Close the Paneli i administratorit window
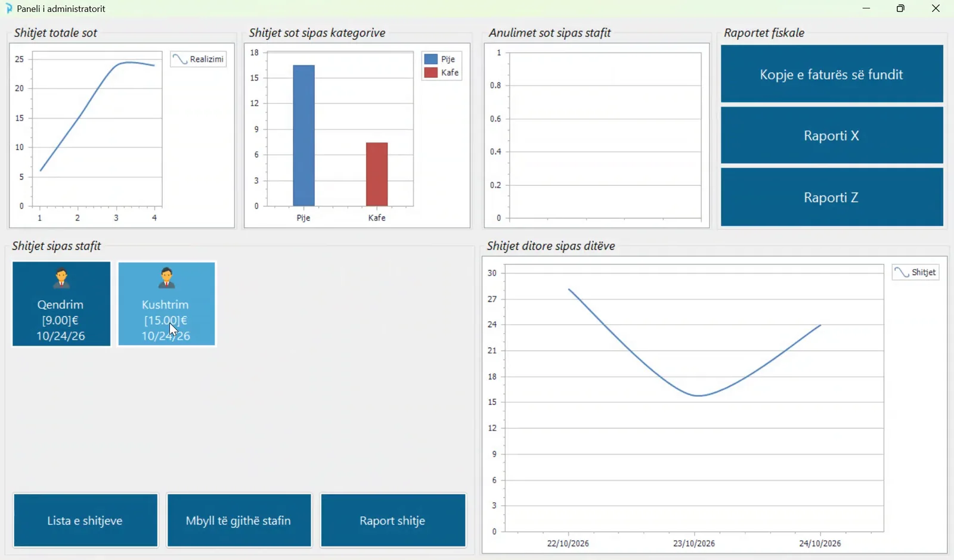954x560 pixels. pos(936,8)
